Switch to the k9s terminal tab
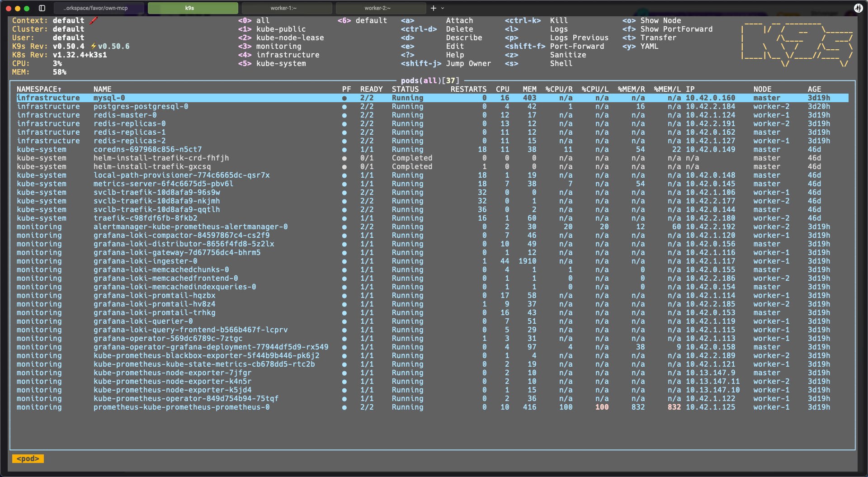Image resolution: width=868 pixels, height=477 pixels. [x=193, y=8]
